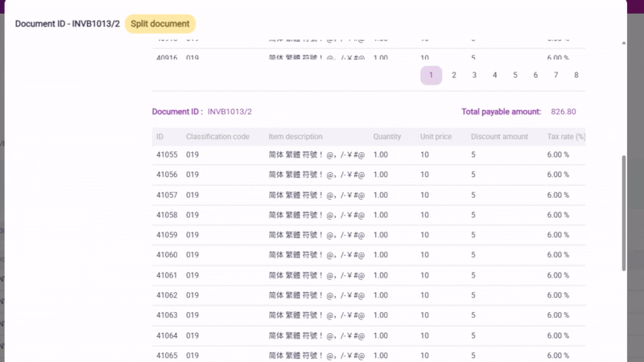Sort by the Quantity column header
Screen dimensions: 644x362
(387, 137)
